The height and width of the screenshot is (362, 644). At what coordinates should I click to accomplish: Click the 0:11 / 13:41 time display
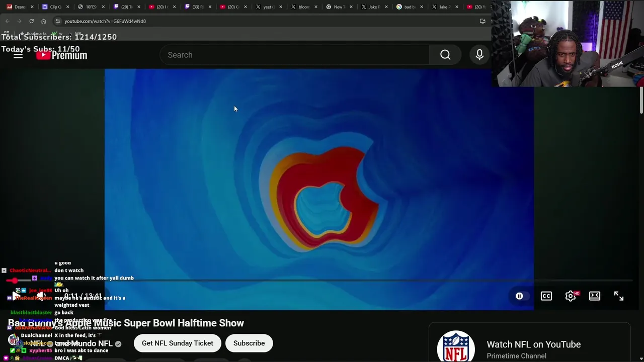pyautogui.click(x=83, y=296)
